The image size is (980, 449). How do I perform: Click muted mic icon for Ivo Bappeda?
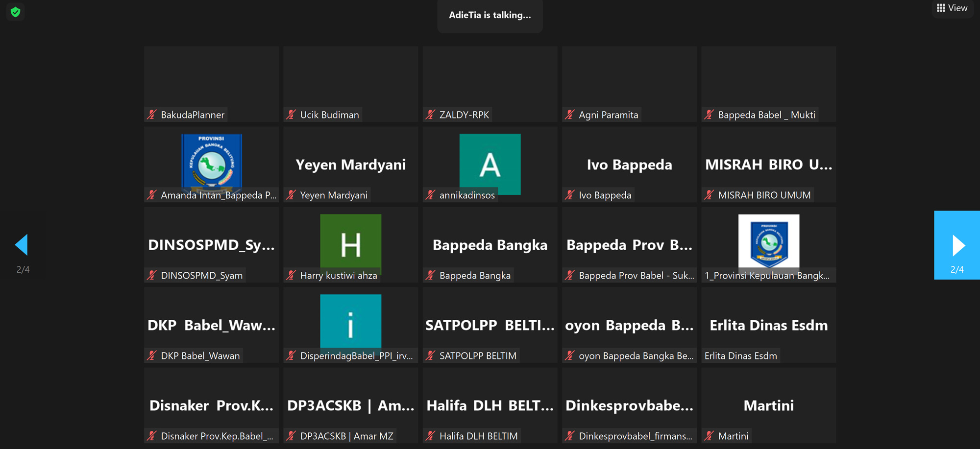coord(569,195)
